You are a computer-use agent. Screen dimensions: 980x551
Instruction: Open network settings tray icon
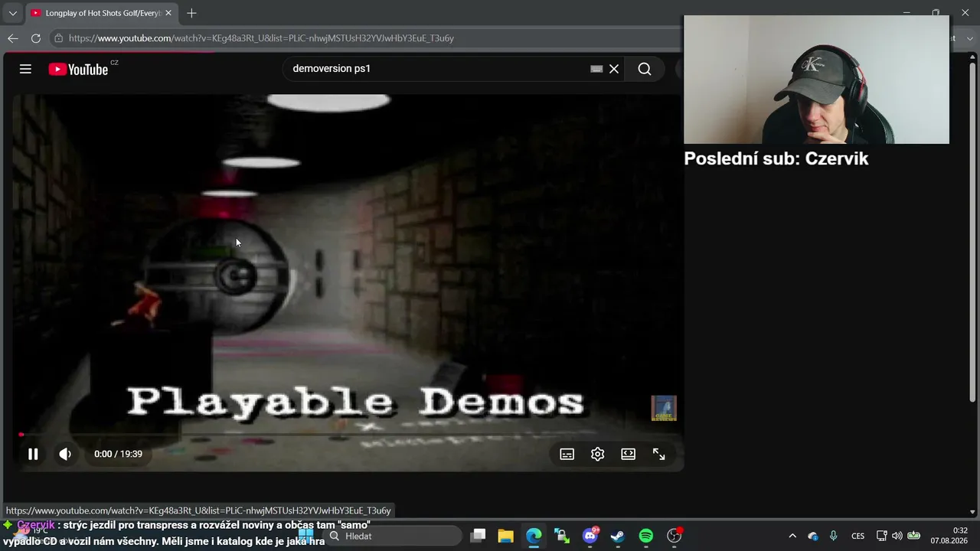[x=882, y=536]
